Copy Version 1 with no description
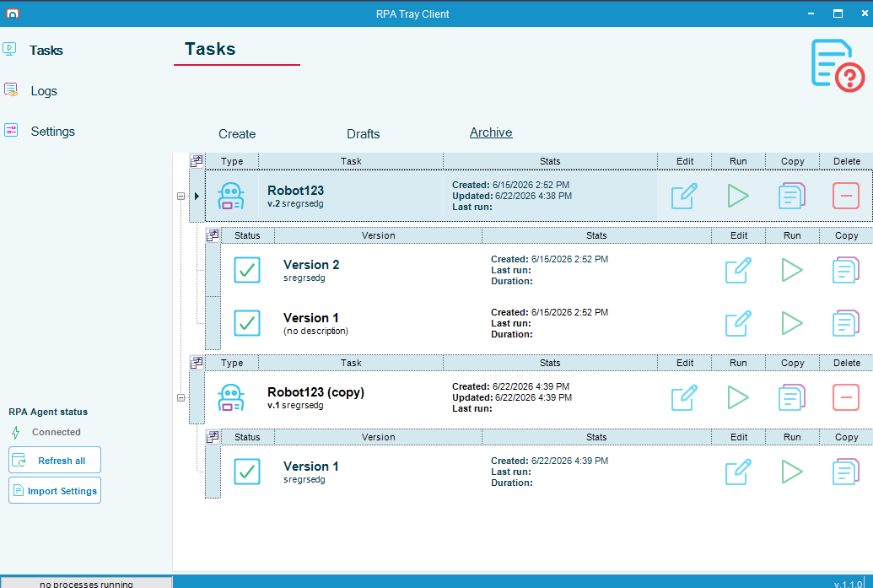Screen dimensions: 873x588 point(846,323)
